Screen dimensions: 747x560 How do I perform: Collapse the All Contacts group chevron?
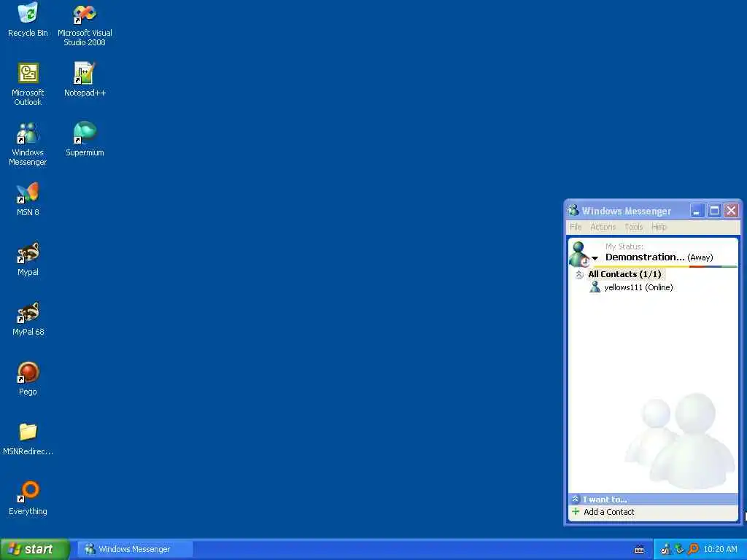tap(578, 274)
